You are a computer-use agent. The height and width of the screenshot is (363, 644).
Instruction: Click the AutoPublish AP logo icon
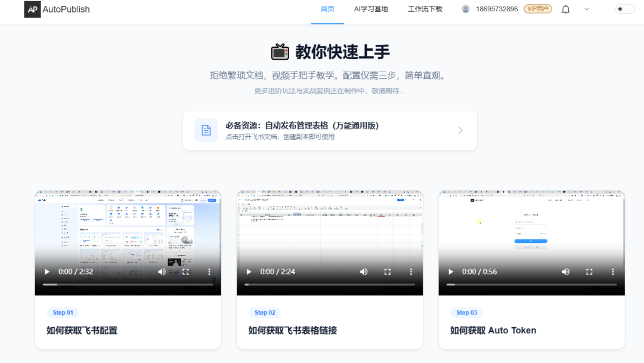coord(32,9)
